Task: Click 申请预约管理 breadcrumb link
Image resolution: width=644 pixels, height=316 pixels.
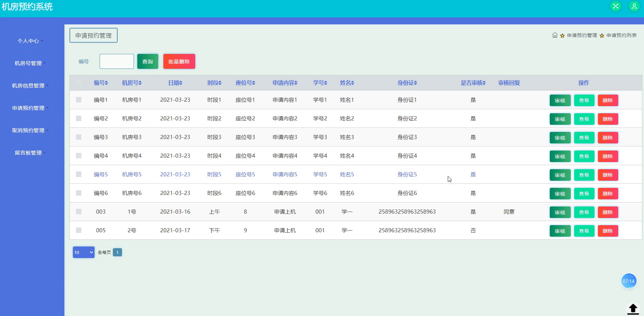Action: 582,35
